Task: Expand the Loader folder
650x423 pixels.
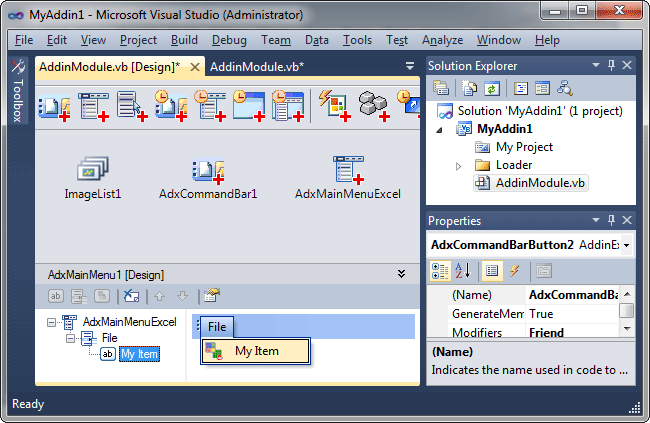Action: coord(458,166)
